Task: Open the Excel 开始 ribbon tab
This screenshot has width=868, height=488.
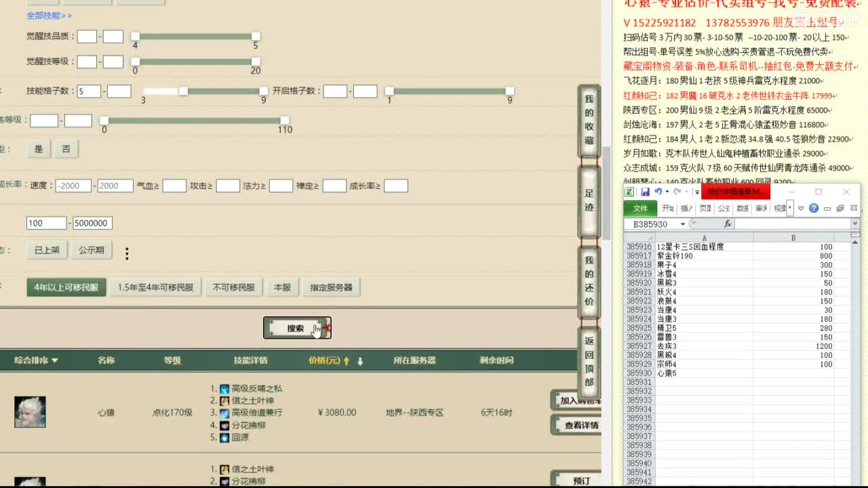Action: 668,209
